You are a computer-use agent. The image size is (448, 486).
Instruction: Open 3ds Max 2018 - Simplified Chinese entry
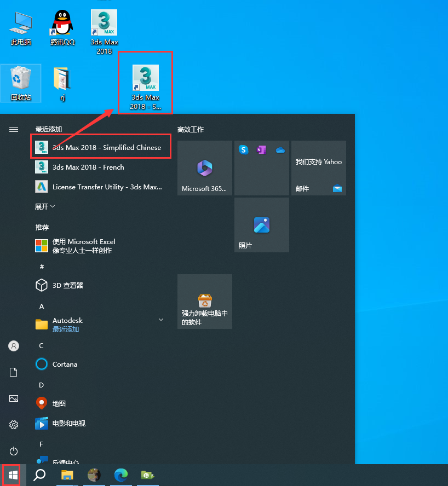click(x=101, y=147)
